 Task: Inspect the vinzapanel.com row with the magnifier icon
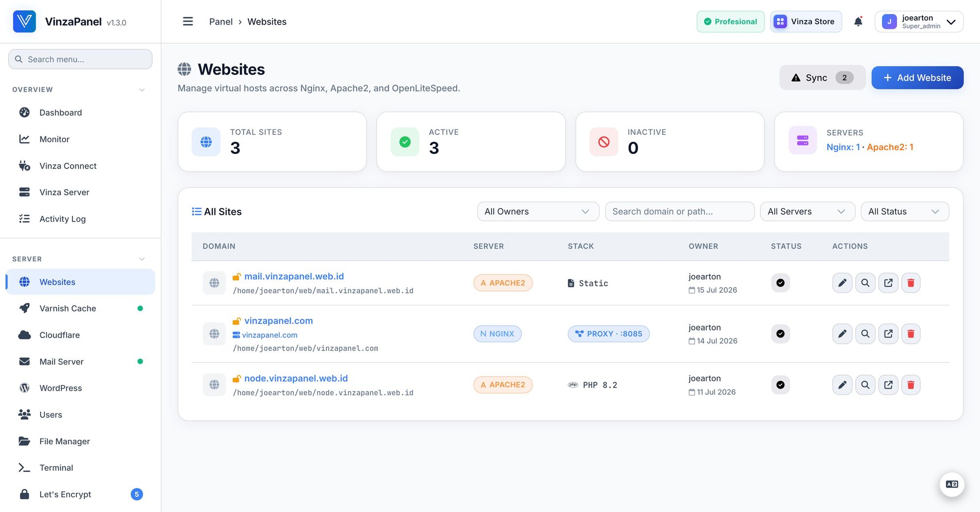[865, 334]
